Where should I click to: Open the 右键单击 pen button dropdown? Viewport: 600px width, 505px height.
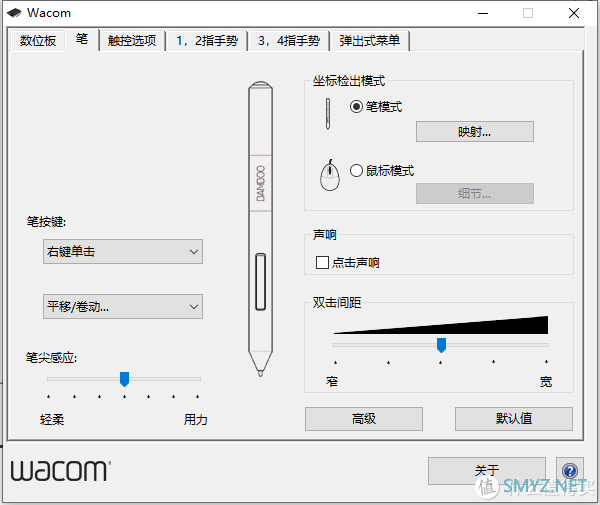(x=123, y=251)
